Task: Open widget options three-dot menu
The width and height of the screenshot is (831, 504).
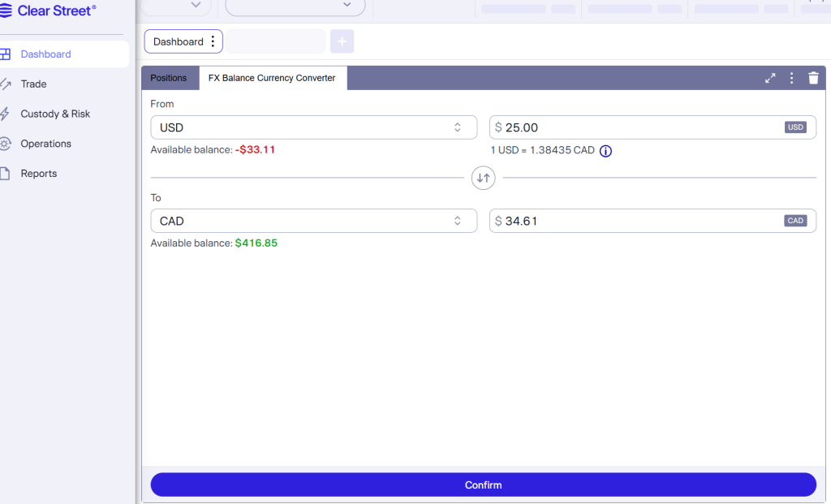Action: (x=792, y=79)
